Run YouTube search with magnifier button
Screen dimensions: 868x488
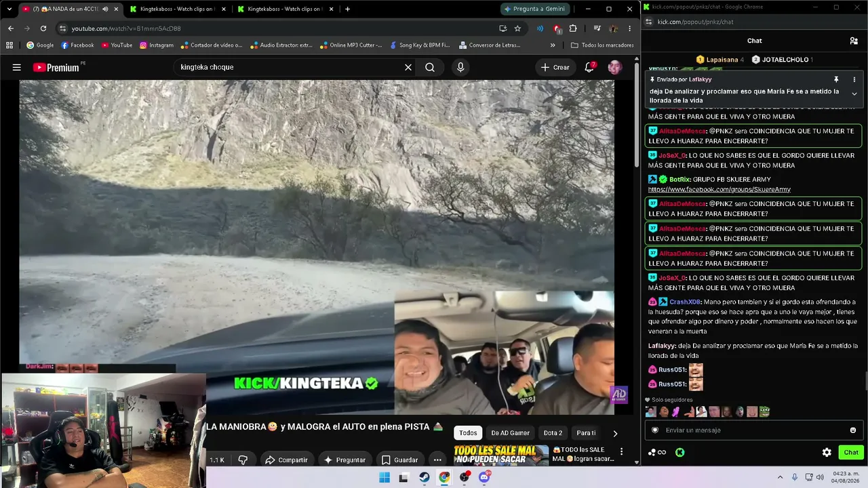430,67
